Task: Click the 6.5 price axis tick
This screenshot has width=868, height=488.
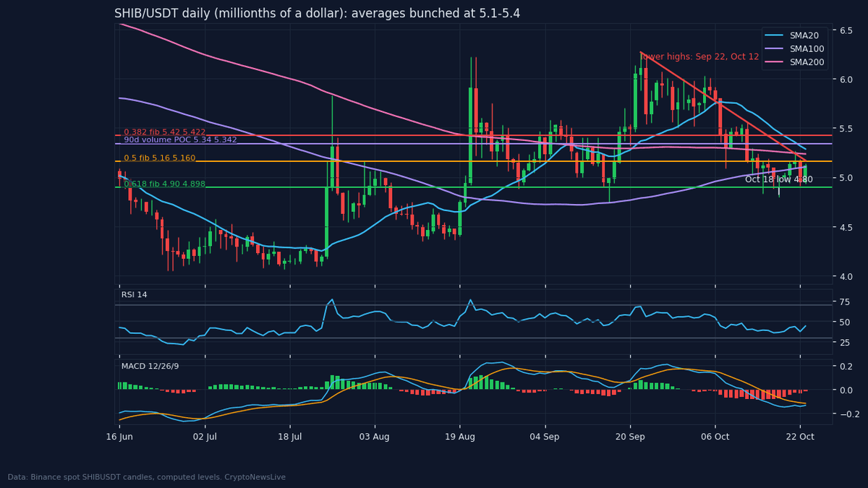Action: (x=846, y=30)
